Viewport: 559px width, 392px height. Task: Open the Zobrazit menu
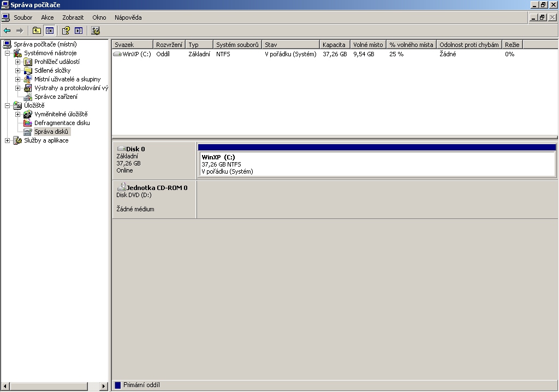73,17
